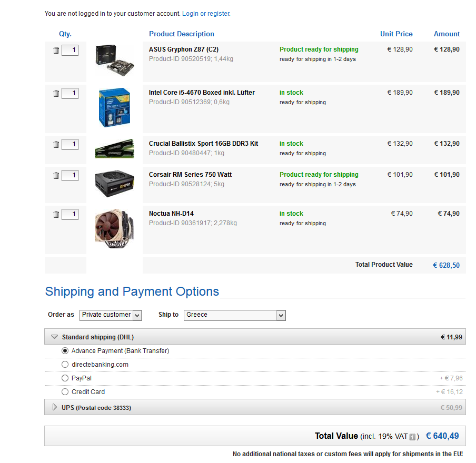View ASUS Gryphon motherboard thumbnail
The image size is (476, 463).
tap(114, 60)
